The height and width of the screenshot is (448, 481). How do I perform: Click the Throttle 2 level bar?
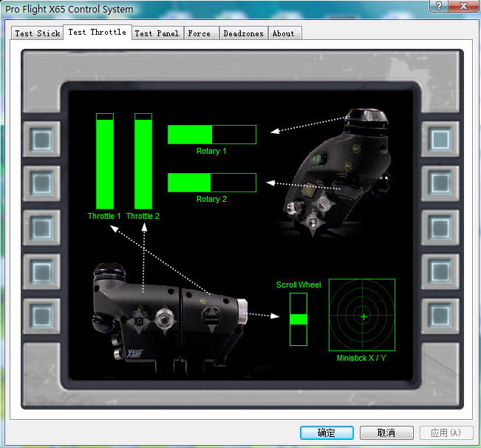click(x=143, y=161)
